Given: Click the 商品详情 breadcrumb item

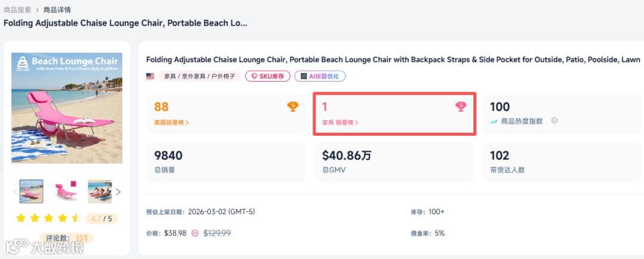Looking at the screenshot, I should pos(58,10).
